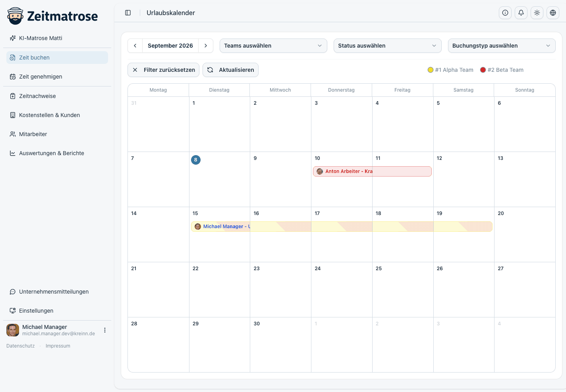Click the Mitarbeiter people icon
The height and width of the screenshot is (392, 566).
click(x=13, y=134)
